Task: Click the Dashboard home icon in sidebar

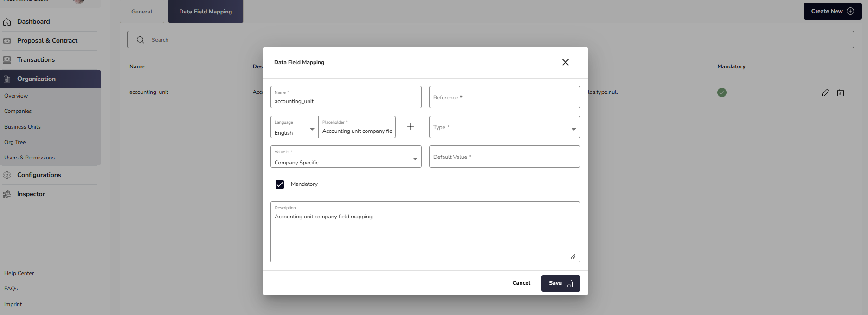Action: point(7,22)
